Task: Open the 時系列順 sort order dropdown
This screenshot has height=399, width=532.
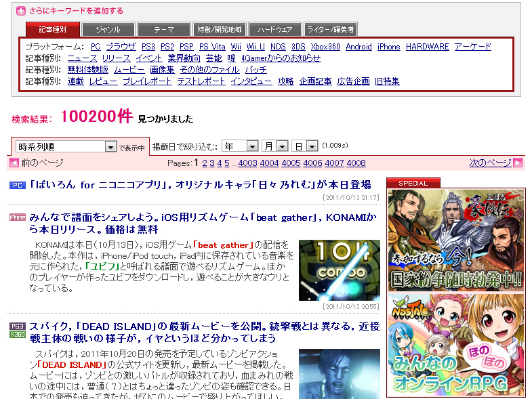Action: coord(66,146)
